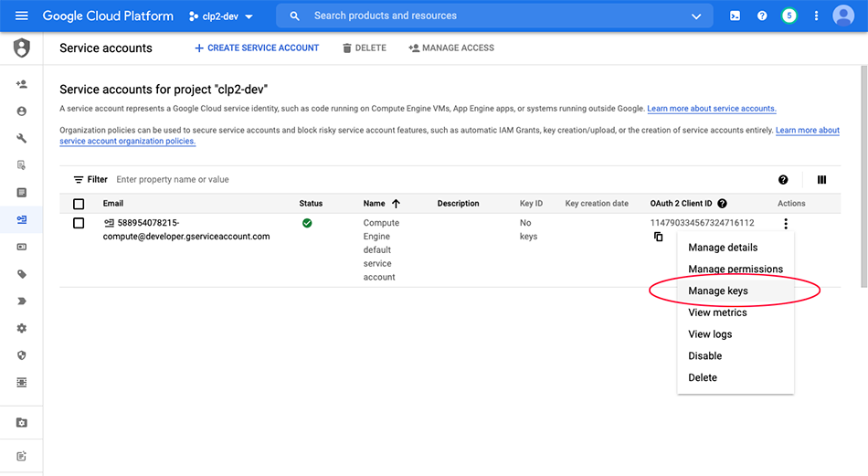This screenshot has height=476, width=868.
Task: Open the hamburger navigation menu
Action: click(22, 16)
